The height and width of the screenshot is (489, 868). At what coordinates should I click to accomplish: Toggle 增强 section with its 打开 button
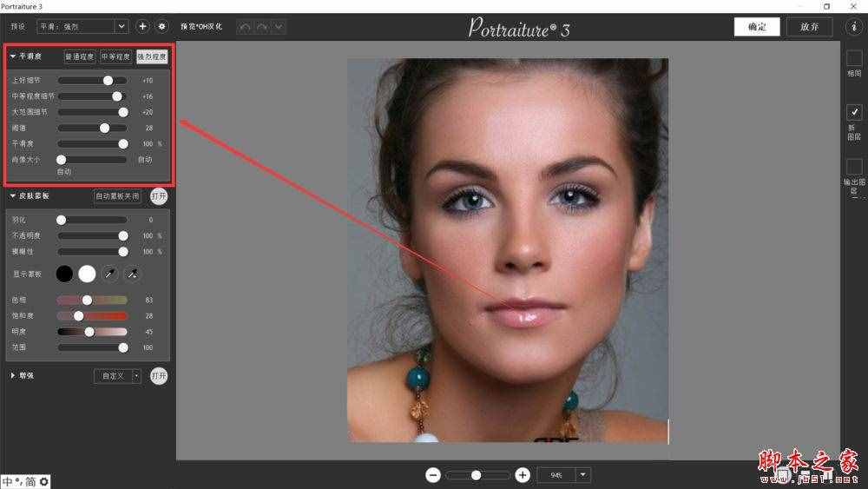(159, 375)
